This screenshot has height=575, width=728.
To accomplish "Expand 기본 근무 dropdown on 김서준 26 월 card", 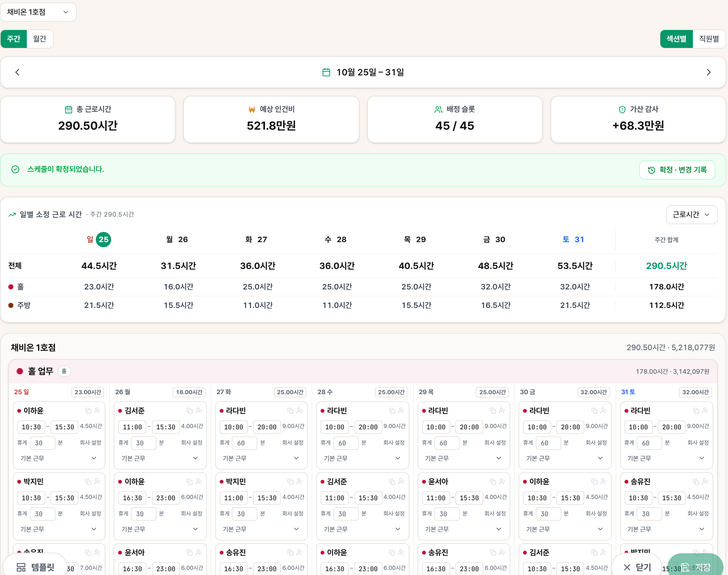I will (x=160, y=458).
